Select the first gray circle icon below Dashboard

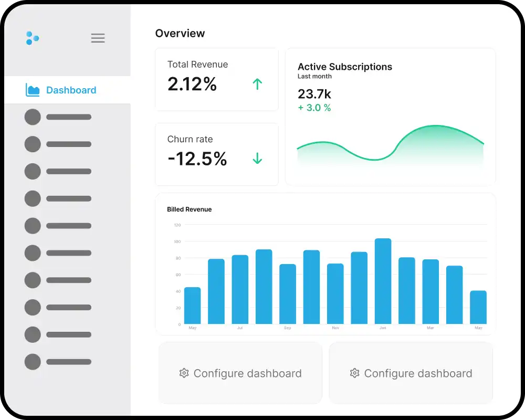tap(33, 117)
